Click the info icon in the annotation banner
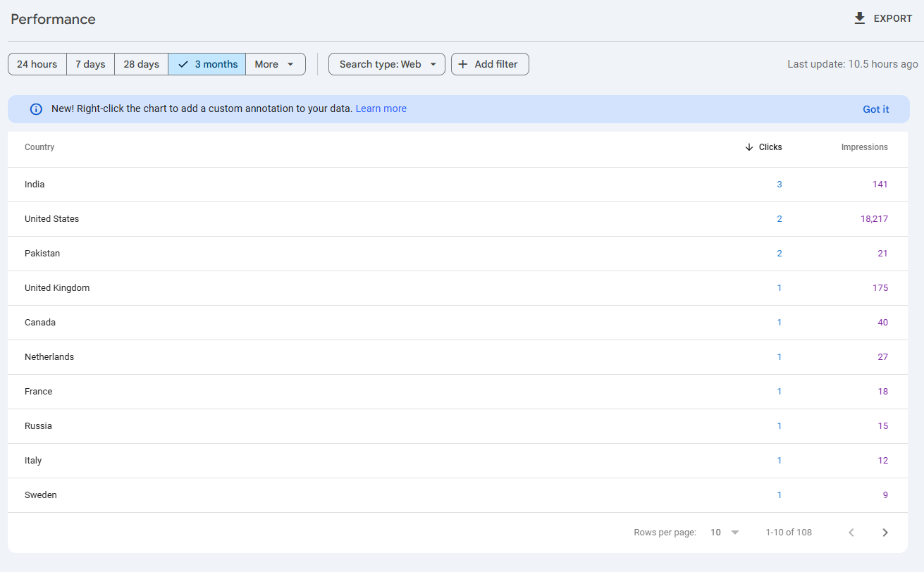The width and height of the screenshot is (924, 572). pos(36,109)
